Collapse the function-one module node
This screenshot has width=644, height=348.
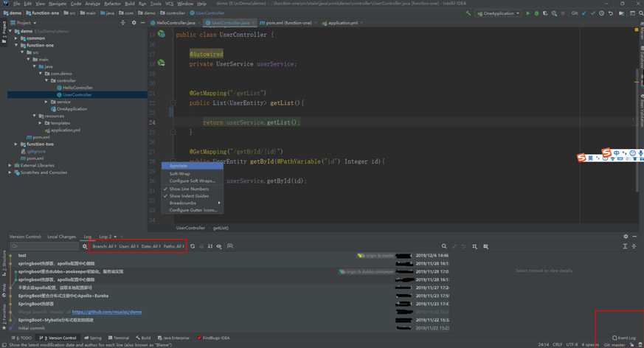(16, 45)
